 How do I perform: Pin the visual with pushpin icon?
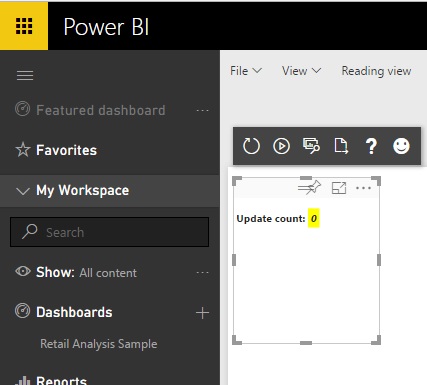pyautogui.click(x=309, y=188)
